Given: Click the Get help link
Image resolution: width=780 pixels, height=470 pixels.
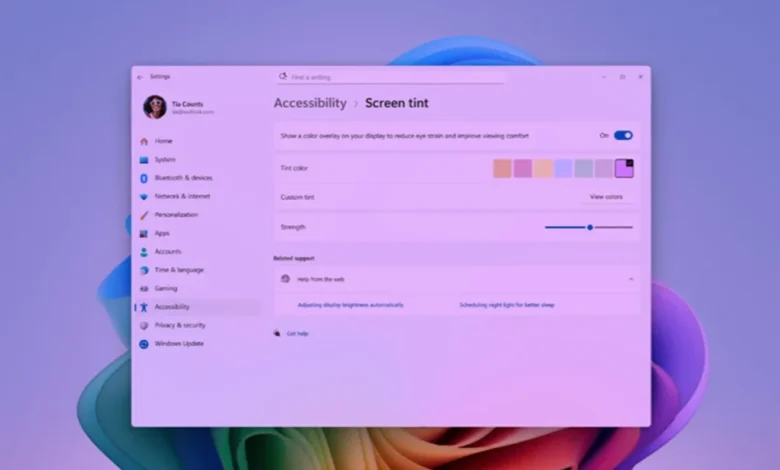Looking at the screenshot, I should click(x=297, y=334).
